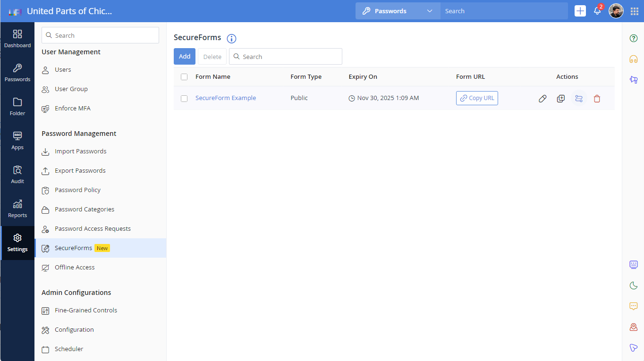Screen dimensions: 644x361
Task: Enable dark mode with the moon icon
Action: click(633, 285)
